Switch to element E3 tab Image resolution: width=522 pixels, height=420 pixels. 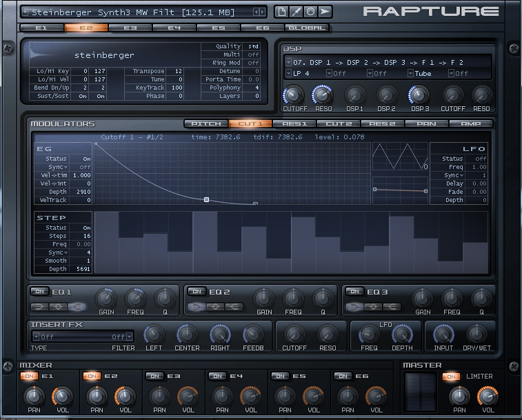(x=130, y=28)
